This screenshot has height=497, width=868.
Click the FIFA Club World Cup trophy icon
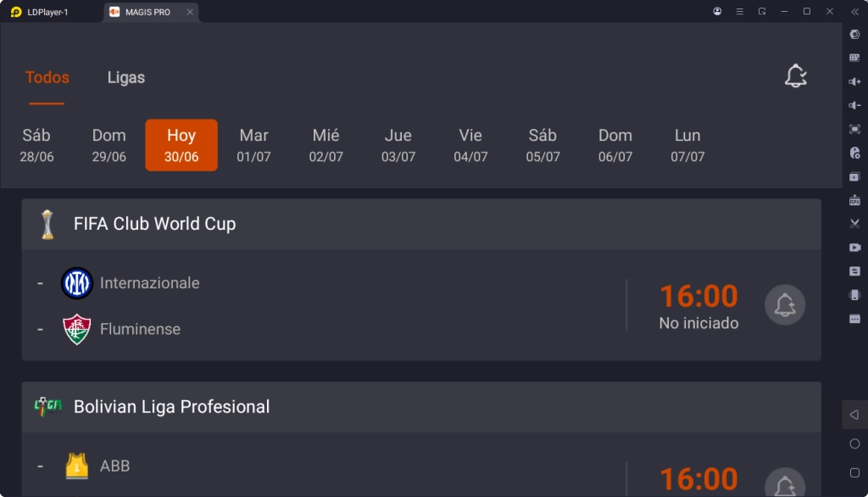pos(47,225)
